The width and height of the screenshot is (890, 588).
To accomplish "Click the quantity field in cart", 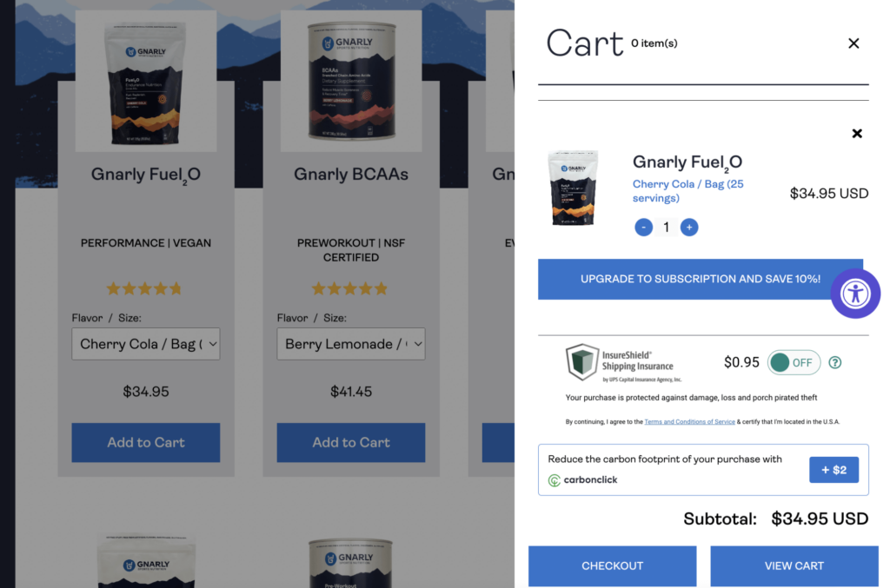I will [667, 228].
